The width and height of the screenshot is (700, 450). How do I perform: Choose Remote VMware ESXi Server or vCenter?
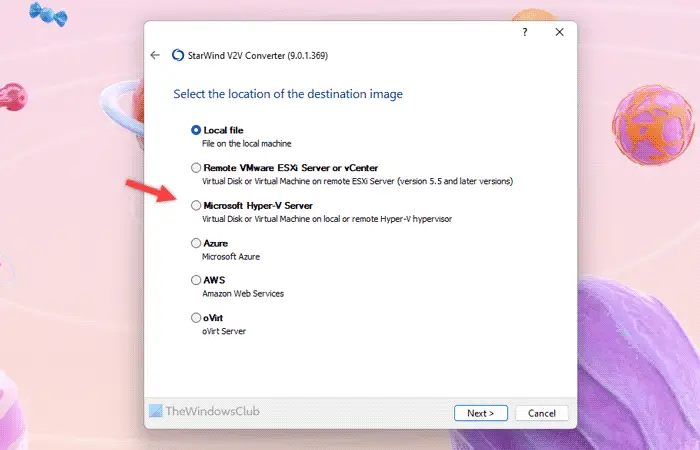[196, 168]
